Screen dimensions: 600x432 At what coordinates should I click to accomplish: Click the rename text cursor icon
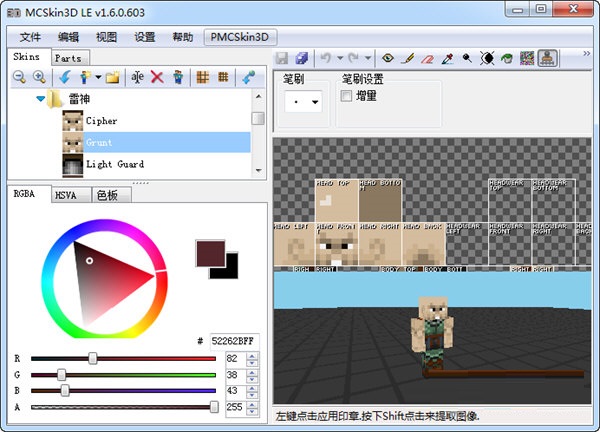(x=137, y=77)
